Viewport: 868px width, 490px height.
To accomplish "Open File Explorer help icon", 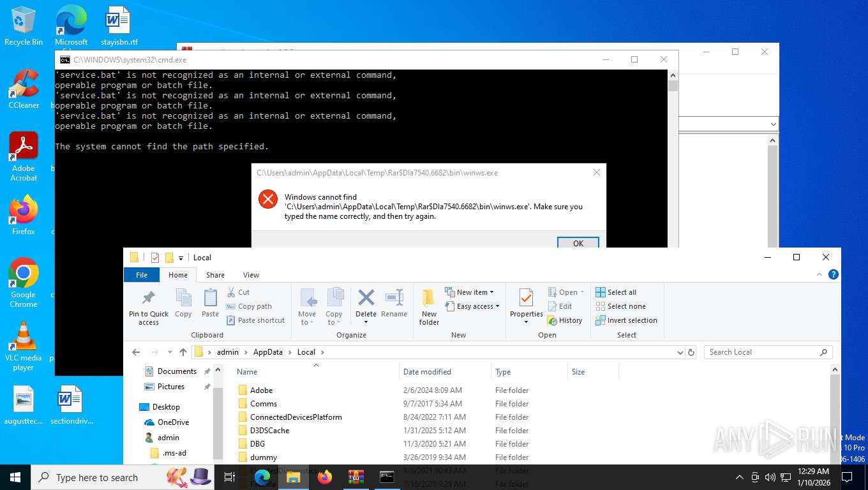I will tap(833, 274).
